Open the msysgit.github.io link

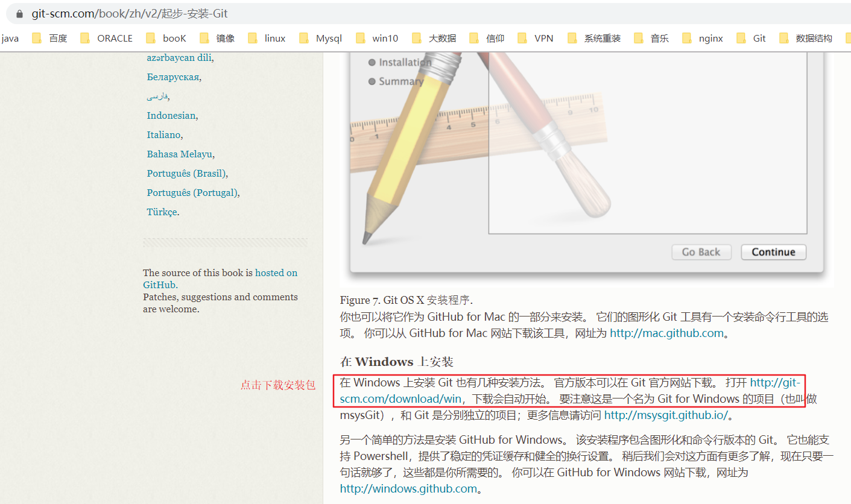click(x=665, y=415)
